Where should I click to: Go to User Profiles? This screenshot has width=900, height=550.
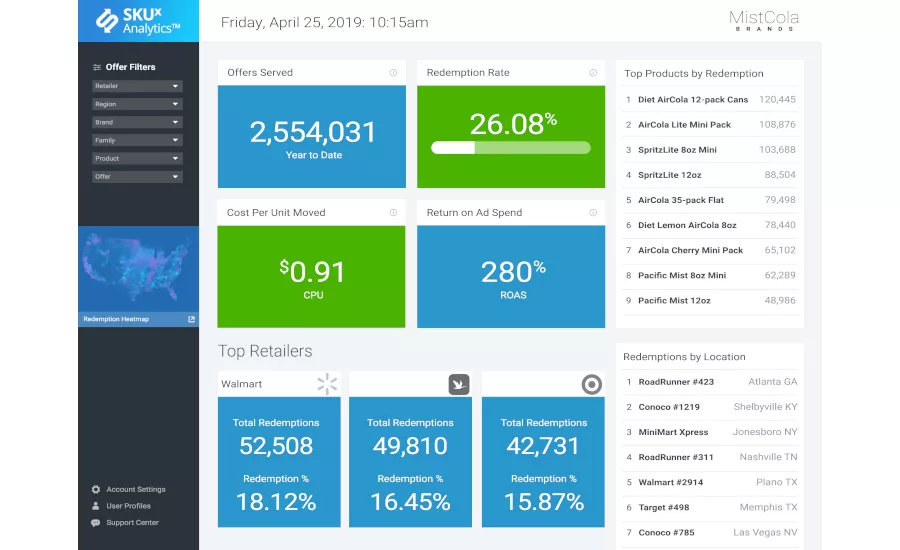[x=129, y=506]
